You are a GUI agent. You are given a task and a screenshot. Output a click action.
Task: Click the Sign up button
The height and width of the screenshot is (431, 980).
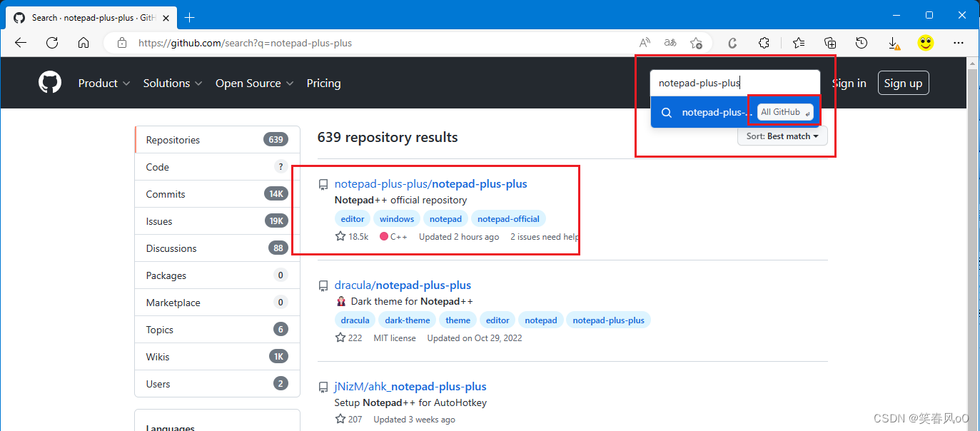[x=903, y=83]
